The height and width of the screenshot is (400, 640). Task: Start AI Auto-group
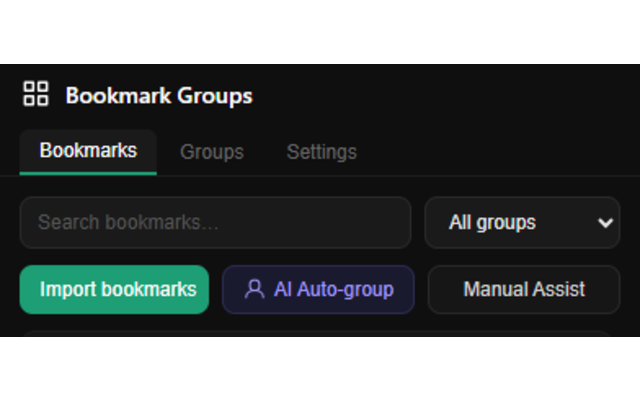point(318,289)
